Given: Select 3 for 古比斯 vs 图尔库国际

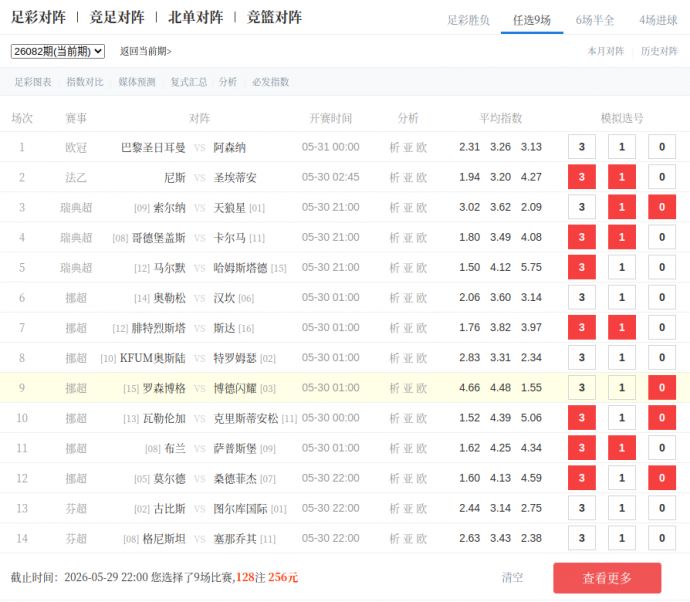Looking at the screenshot, I should tap(582, 508).
